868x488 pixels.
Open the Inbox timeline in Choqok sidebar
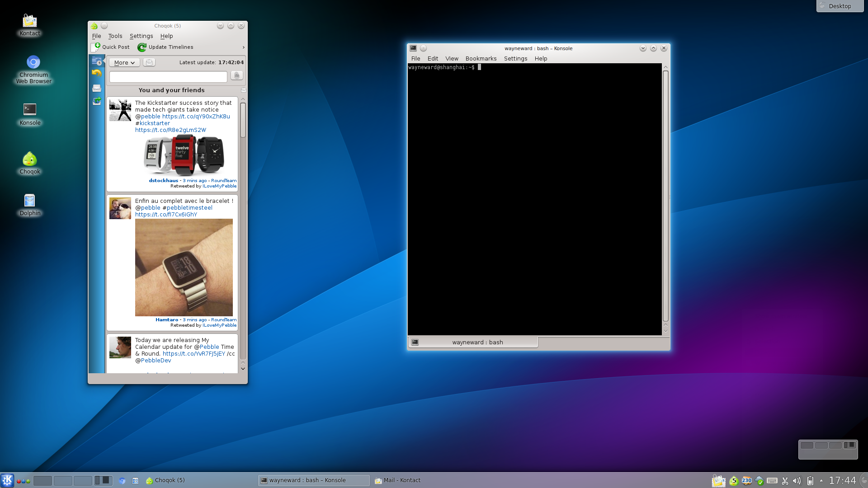(x=97, y=88)
